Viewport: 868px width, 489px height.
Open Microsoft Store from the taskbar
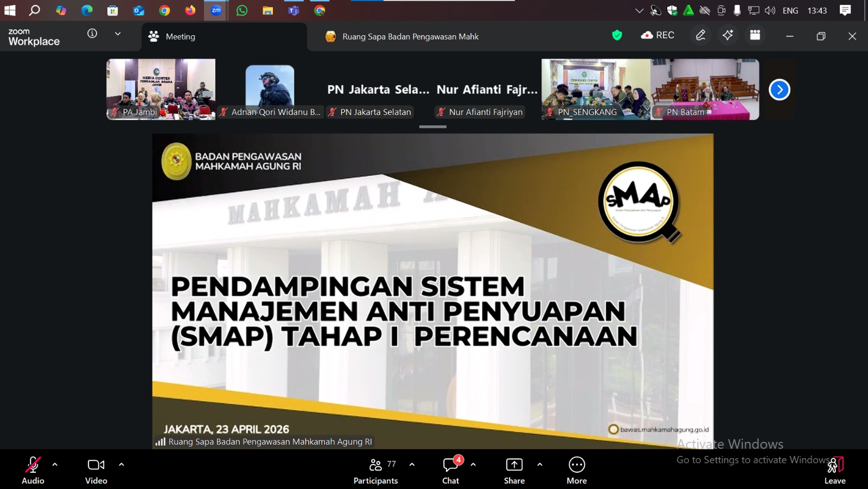point(113,10)
